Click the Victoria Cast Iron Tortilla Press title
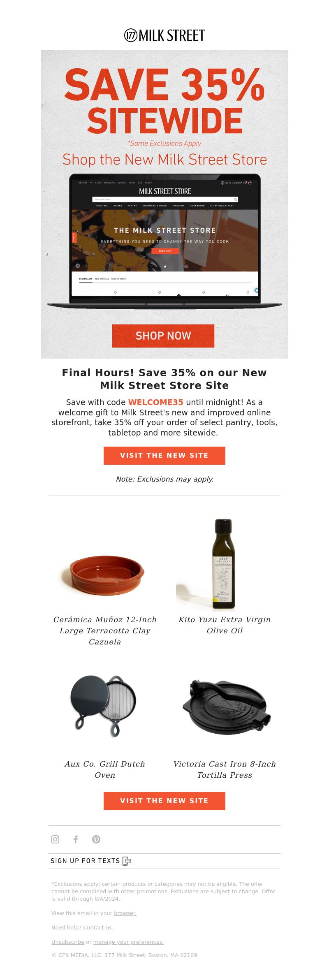The height and width of the screenshot is (980, 329). pyautogui.click(x=225, y=769)
